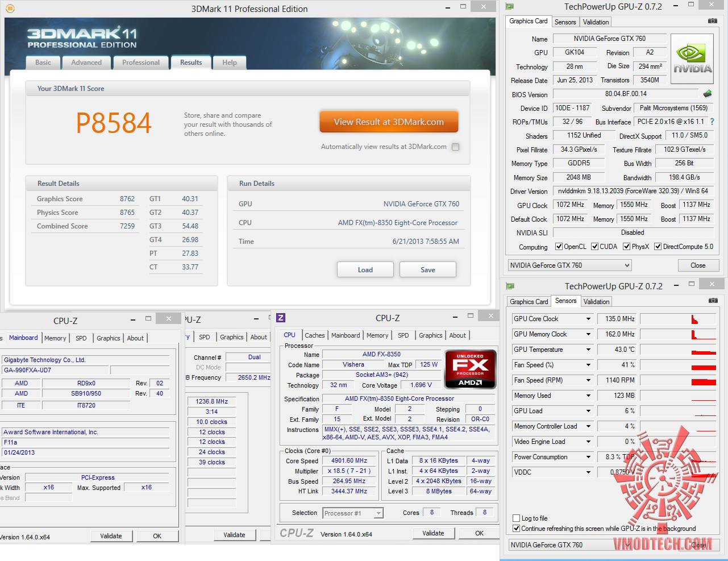
Task: Expand the Video Engine Load sensor dropdown
Action: pyautogui.click(x=588, y=442)
